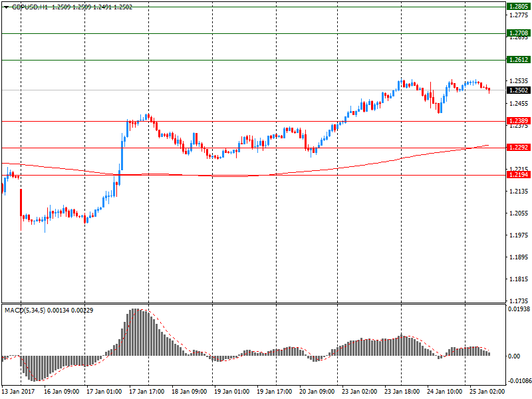Image resolution: width=532 pixels, height=399 pixels.
Task: Click the MACD(5,34,5) indicator label
Action: pyautogui.click(x=25, y=311)
